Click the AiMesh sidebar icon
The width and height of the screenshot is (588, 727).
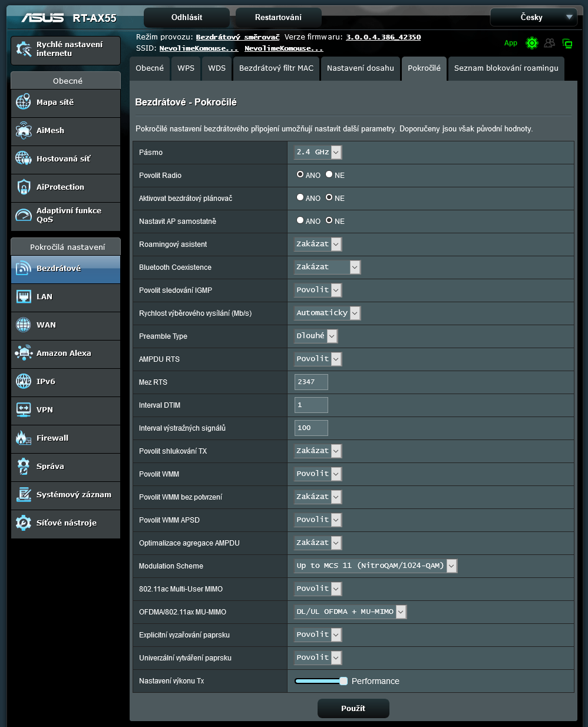24,130
